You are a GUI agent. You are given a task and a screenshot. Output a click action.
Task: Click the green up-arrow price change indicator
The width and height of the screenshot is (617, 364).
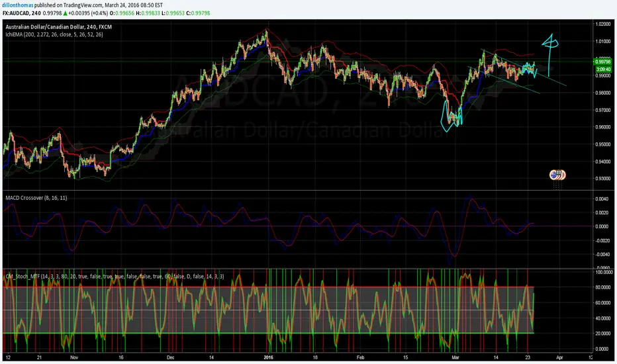click(x=66, y=13)
